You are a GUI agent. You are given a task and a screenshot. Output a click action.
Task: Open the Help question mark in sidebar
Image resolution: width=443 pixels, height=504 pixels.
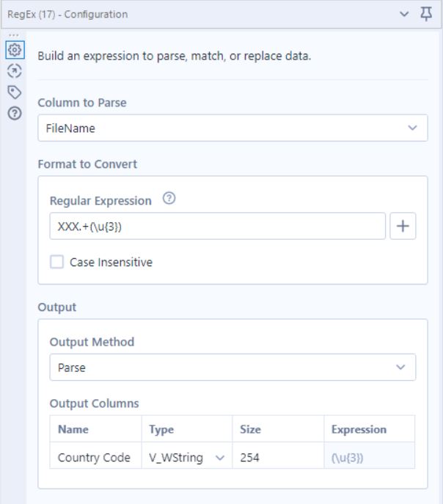point(13,112)
